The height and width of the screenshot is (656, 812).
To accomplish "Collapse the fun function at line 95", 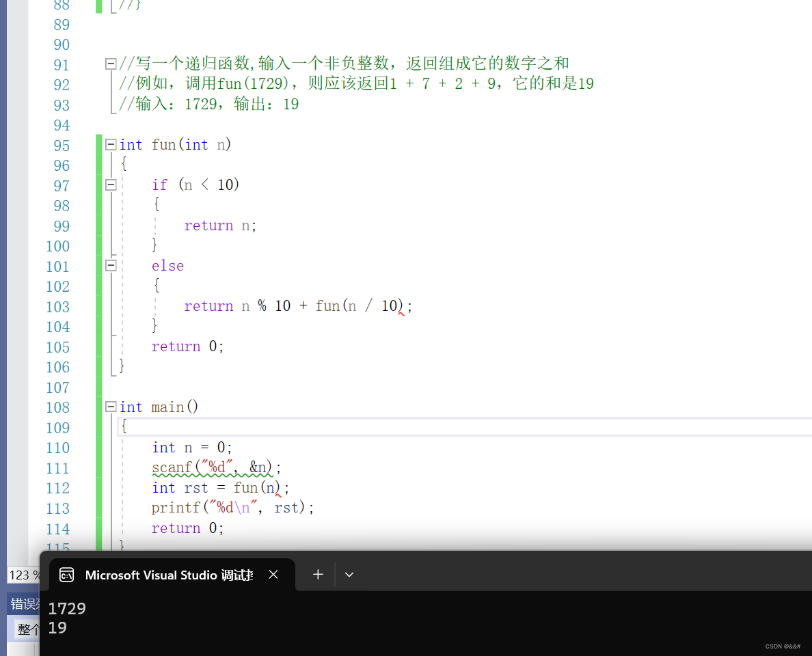I will pos(110,144).
